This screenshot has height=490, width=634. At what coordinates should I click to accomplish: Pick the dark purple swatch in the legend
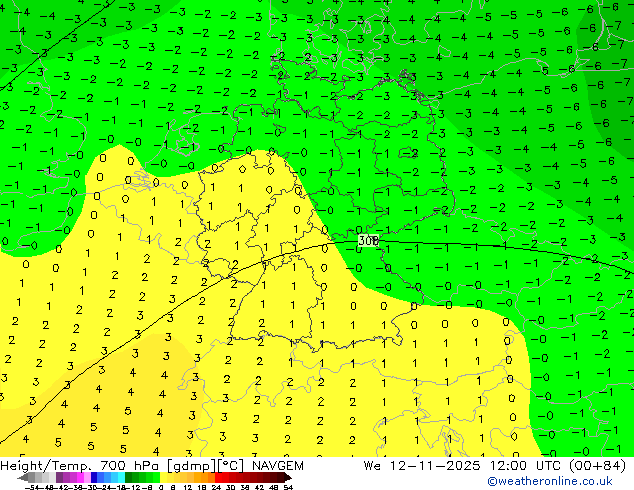point(59,477)
